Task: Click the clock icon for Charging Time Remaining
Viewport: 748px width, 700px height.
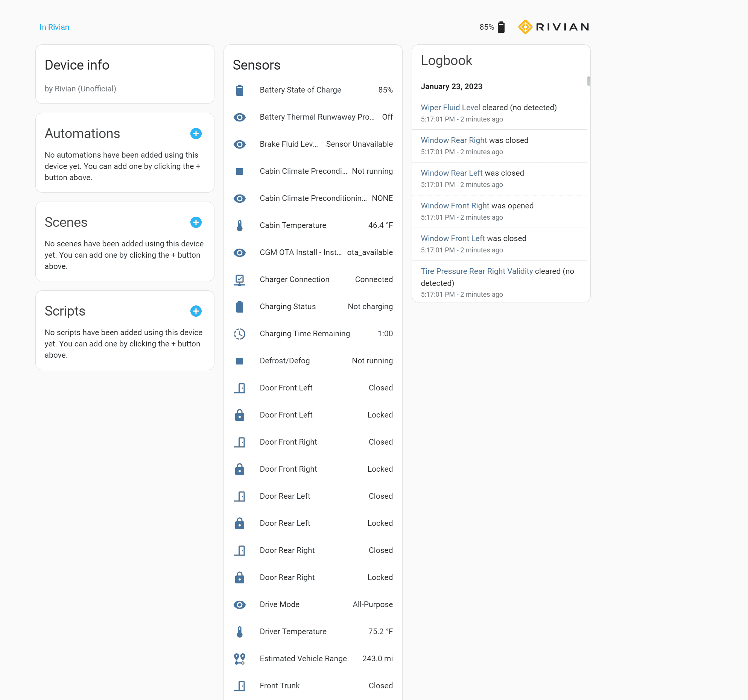Action: click(240, 334)
